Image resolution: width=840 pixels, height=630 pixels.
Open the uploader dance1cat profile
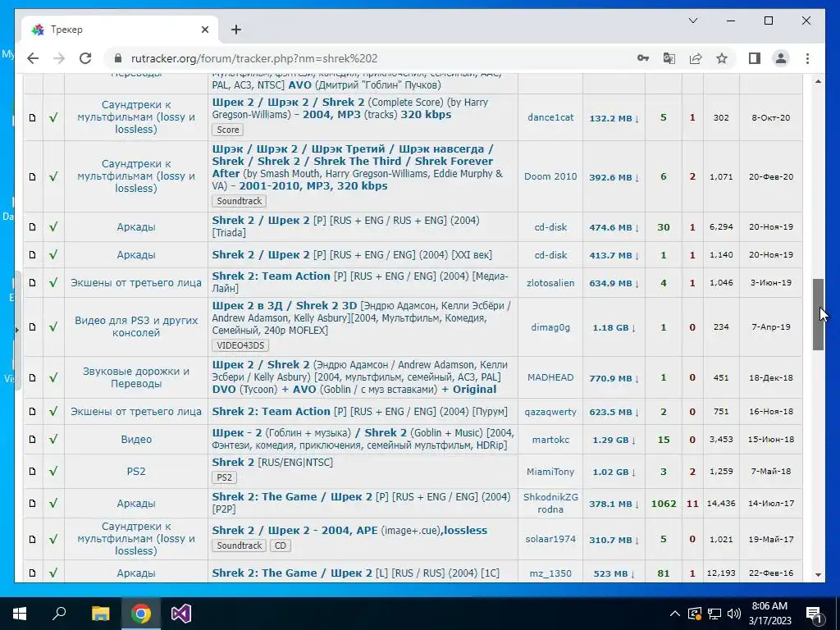(550, 117)
